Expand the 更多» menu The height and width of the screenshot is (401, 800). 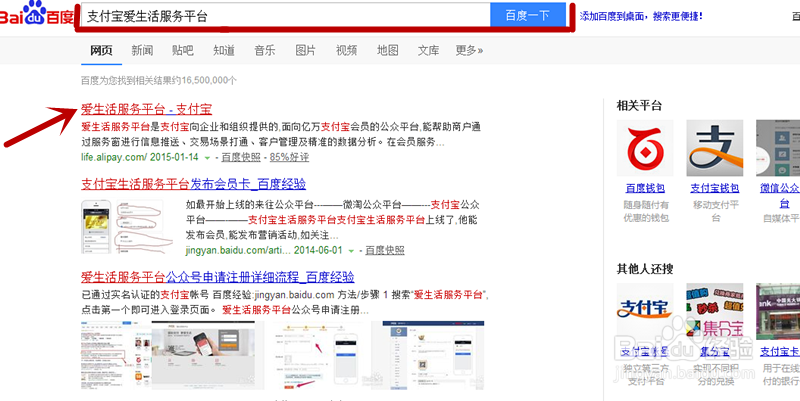pos(469,51)
